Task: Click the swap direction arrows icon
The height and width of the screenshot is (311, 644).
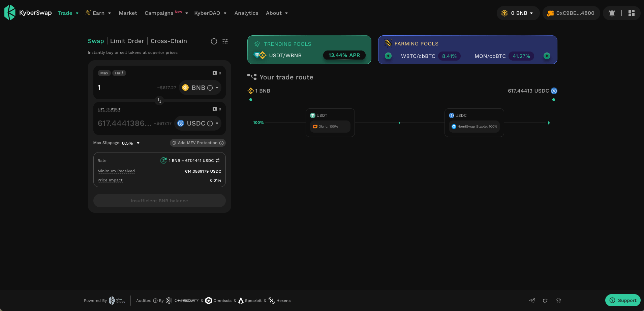Action: tap(159, 100)
